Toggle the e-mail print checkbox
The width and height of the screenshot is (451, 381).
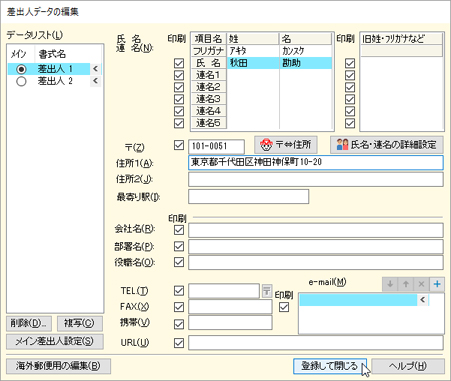point(284,307)
